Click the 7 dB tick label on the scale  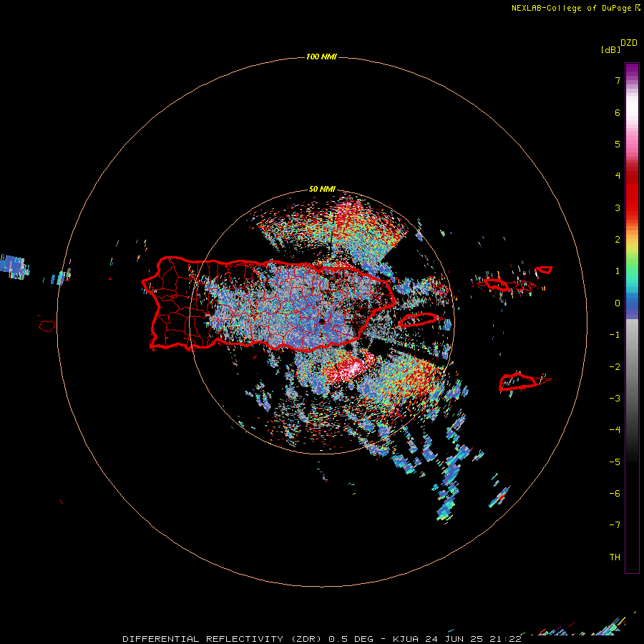coord(618,80)
